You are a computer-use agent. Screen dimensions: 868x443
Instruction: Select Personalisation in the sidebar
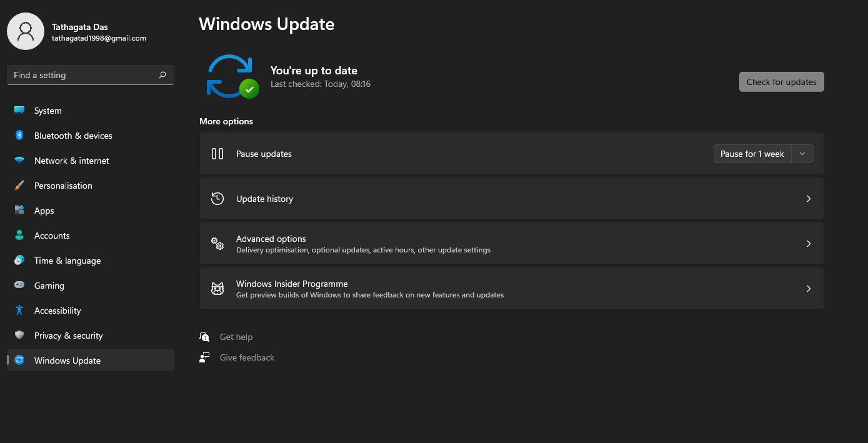click(x=91, y=186)
